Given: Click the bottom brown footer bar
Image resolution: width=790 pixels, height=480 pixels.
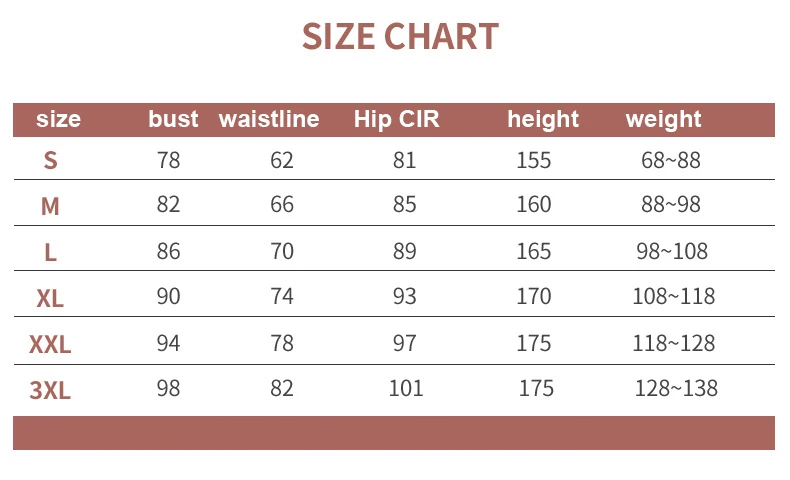Looking at the screenshot, I should click(394, 433).
